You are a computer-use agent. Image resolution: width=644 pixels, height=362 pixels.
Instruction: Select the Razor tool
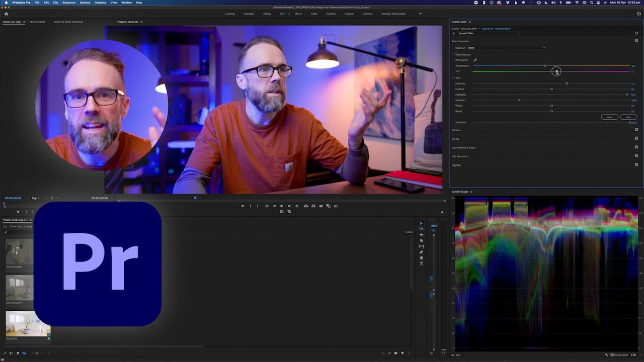click(422, 240)
